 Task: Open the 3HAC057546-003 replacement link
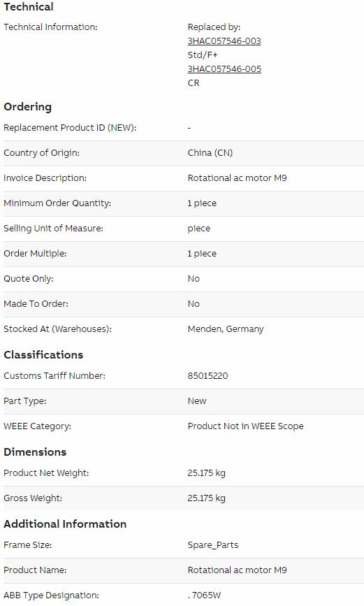pos(224,41)
